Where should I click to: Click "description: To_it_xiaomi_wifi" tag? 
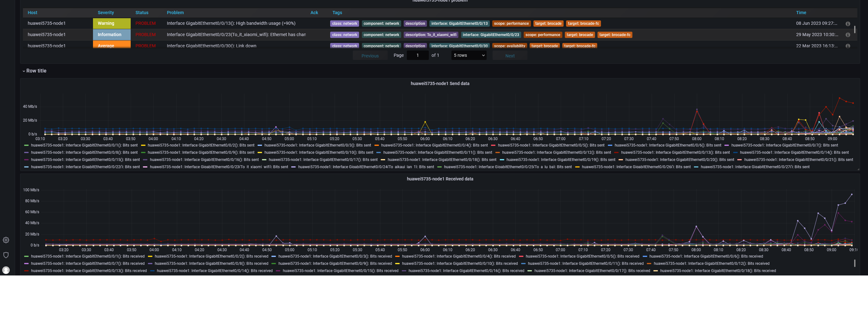point(431,35)
